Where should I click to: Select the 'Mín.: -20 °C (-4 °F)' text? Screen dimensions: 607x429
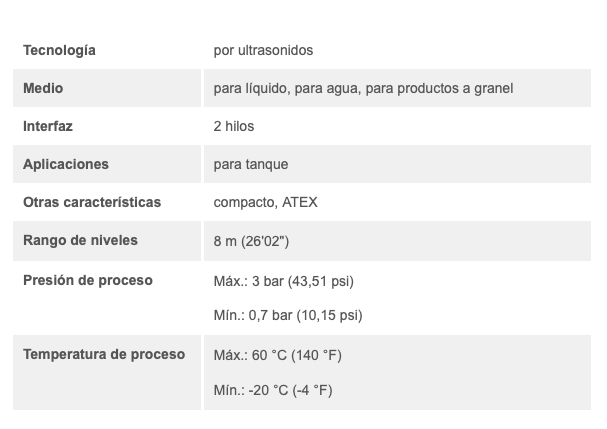tap(273, 390)
